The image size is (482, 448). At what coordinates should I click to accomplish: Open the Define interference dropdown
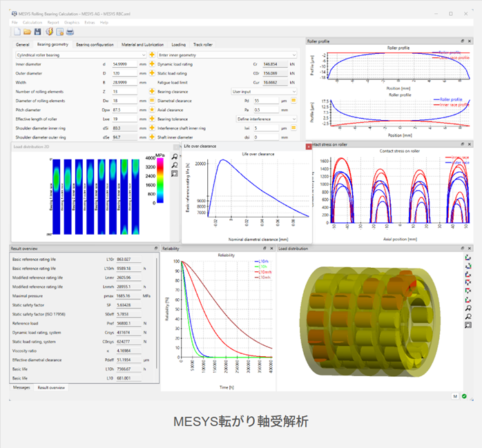(267, 119)
